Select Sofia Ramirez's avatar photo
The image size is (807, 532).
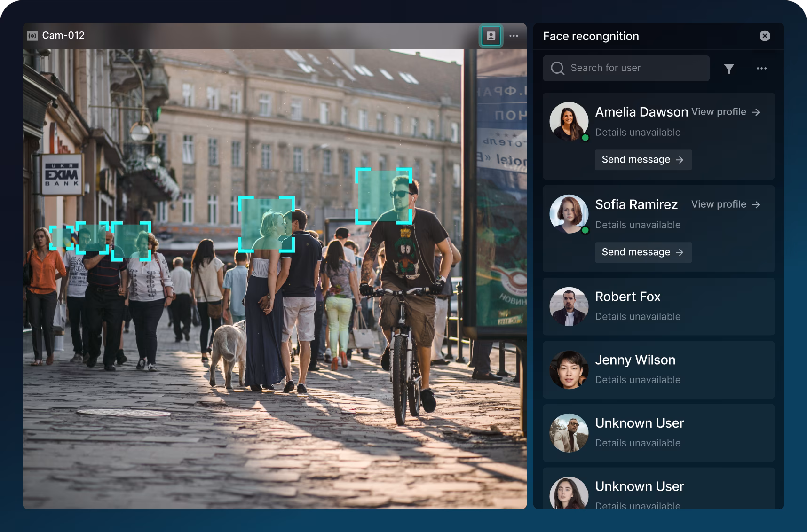(x=569, y=214)
